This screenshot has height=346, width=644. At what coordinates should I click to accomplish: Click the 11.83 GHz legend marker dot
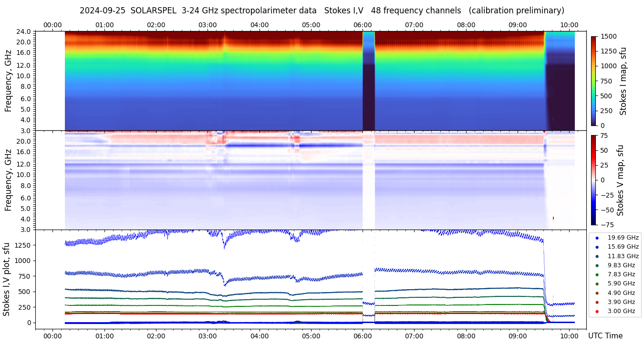click(x=597, y=256)
